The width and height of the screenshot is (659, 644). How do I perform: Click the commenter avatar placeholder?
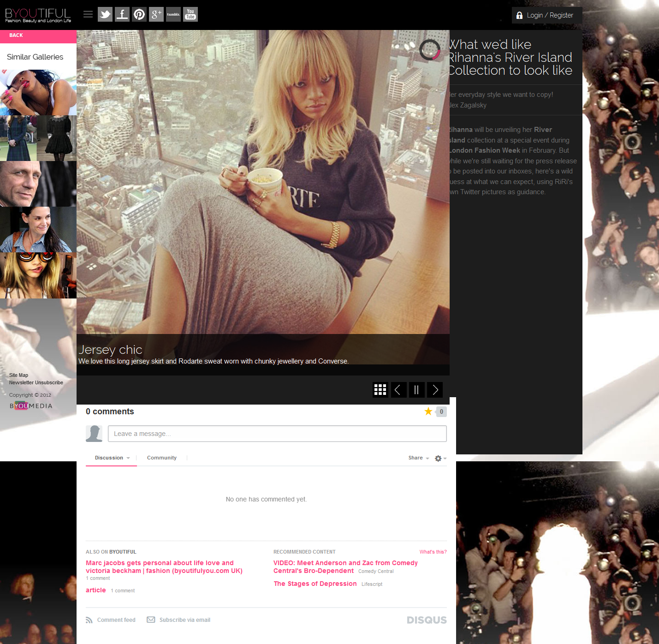coord(94,434)
